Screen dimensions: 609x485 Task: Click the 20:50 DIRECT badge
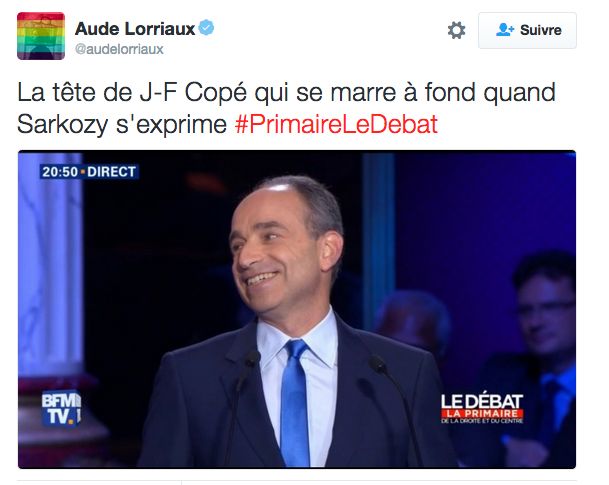pyautogui.click(x=89, y=172)
